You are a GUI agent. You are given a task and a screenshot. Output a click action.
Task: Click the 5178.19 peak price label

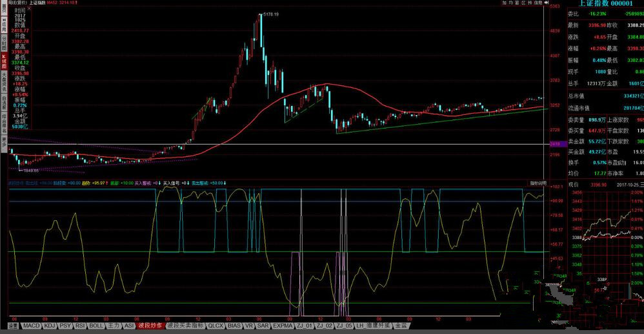point(271,14)
